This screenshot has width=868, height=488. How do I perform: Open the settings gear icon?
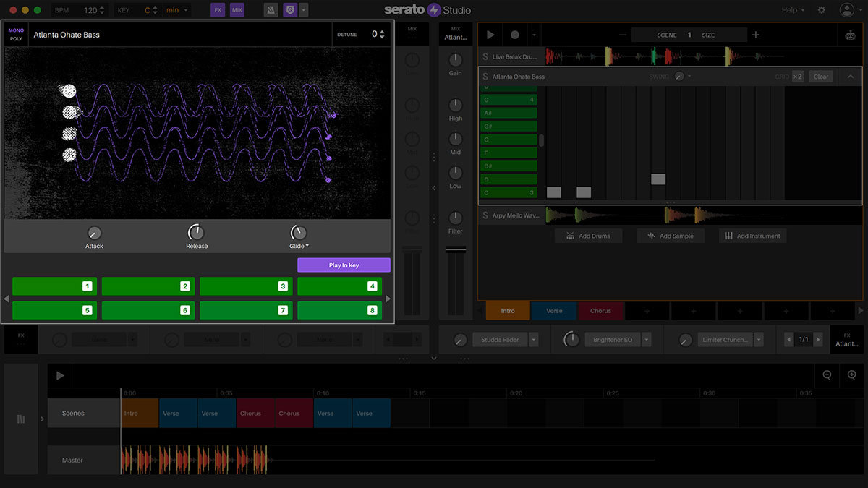(821, 10)
